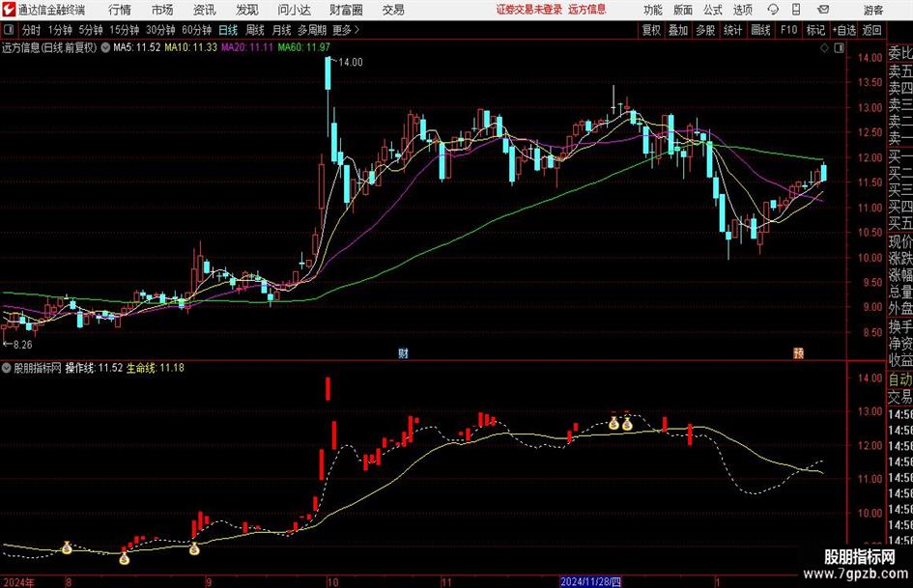The image size is (913, 588).
Task: Switch to the 分时 chart period
Action: pyautogui.click(x=32, y=30)
